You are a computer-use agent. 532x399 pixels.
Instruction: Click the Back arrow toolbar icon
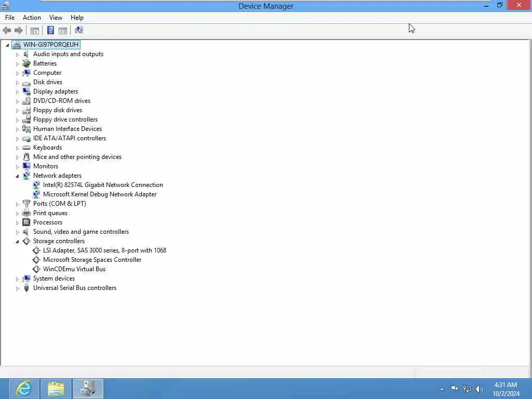(7, 31)
